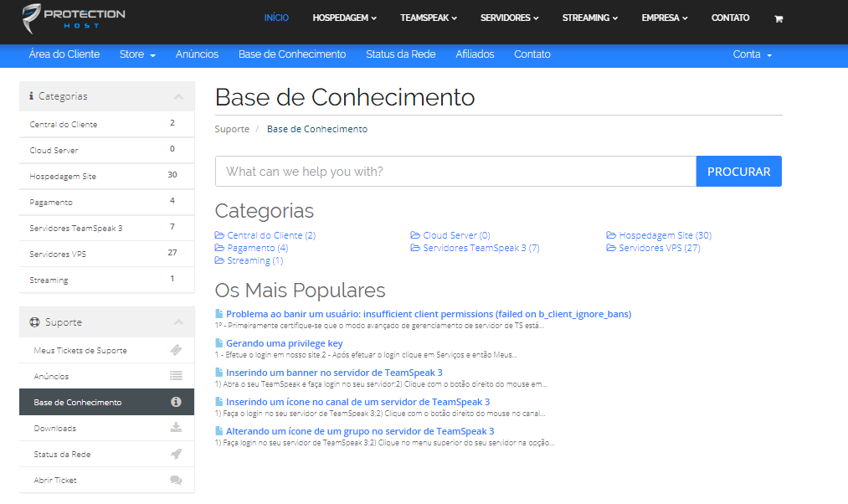Expand the HOSPEDAGEM dropdown menu
Image resolution: width=848 pixels, height=504 pixels.
(x=345, y=18)
